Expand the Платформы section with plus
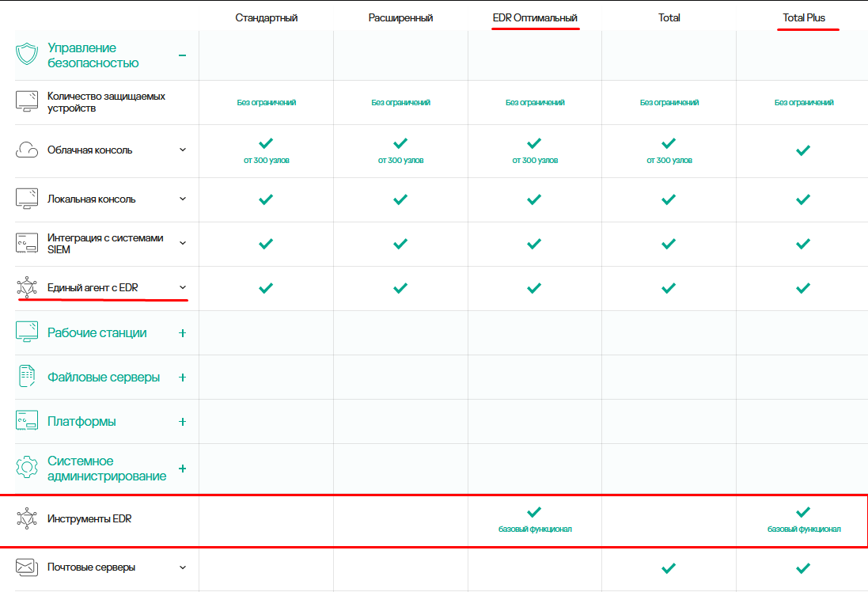This screenshot has width=868, height=592. point(182,421)
